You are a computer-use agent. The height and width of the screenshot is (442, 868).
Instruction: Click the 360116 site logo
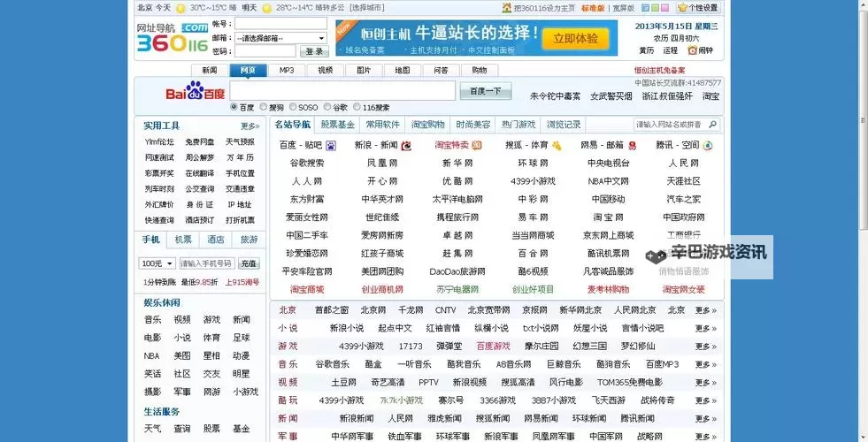[173, 38]
